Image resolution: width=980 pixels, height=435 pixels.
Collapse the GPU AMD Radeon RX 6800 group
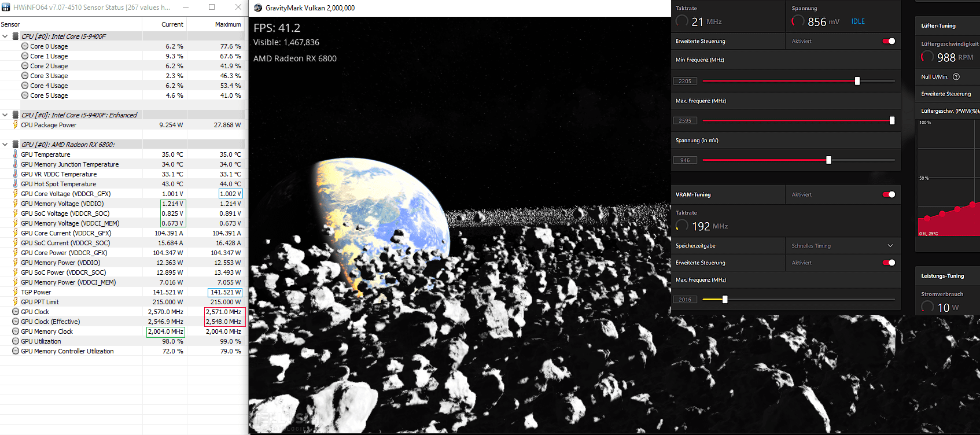[5, 145]
